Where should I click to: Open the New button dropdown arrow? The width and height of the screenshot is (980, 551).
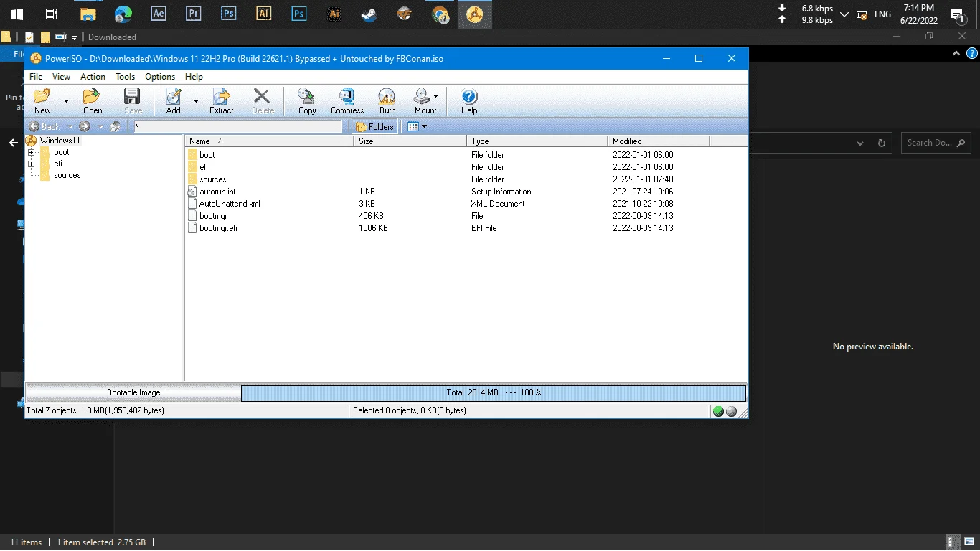pyautogui.click(x=66, y=101)
